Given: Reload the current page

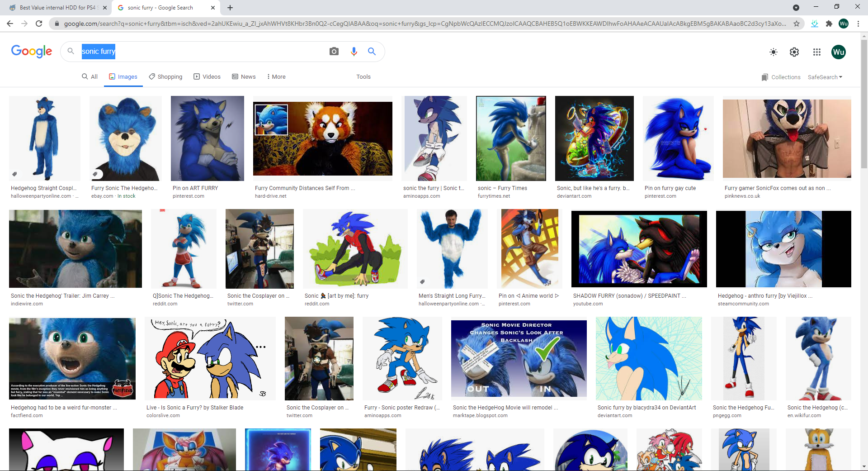Looking at the screenshot, I should click(x=39, y=24).
